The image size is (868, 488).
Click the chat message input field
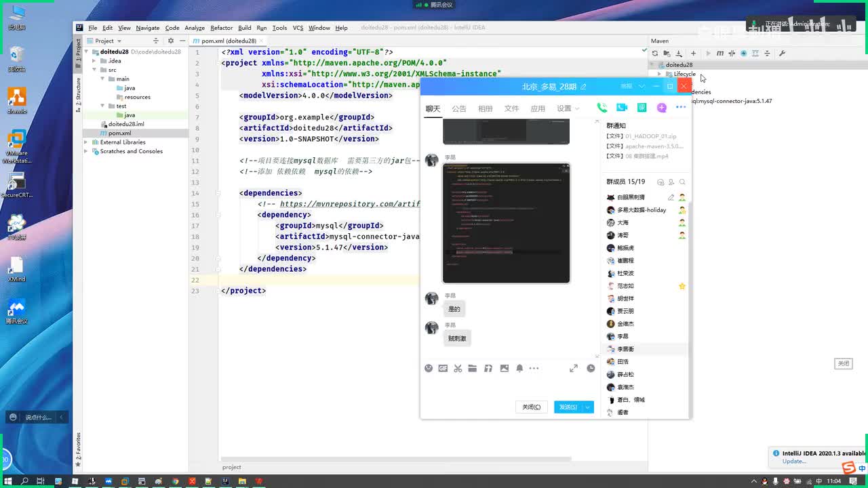[509, 386]
